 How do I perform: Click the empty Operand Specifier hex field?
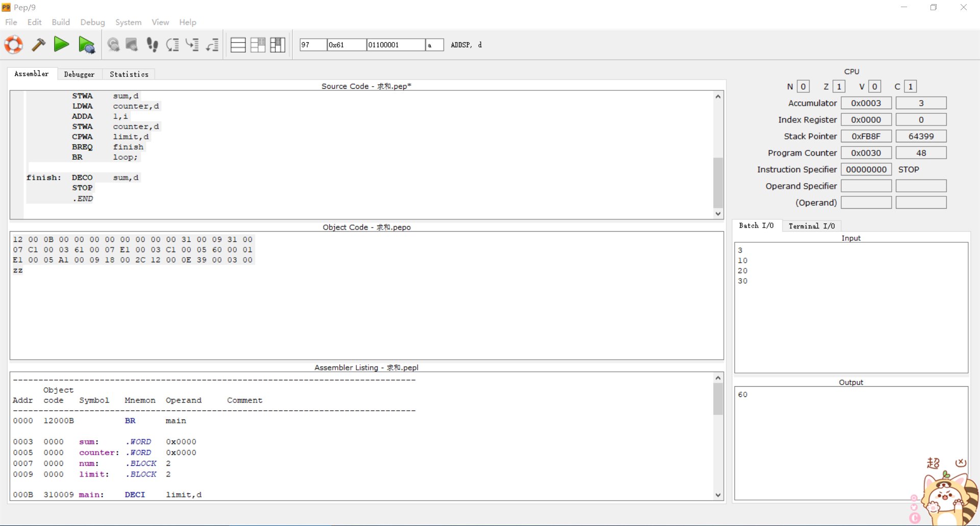pos(866,186)
